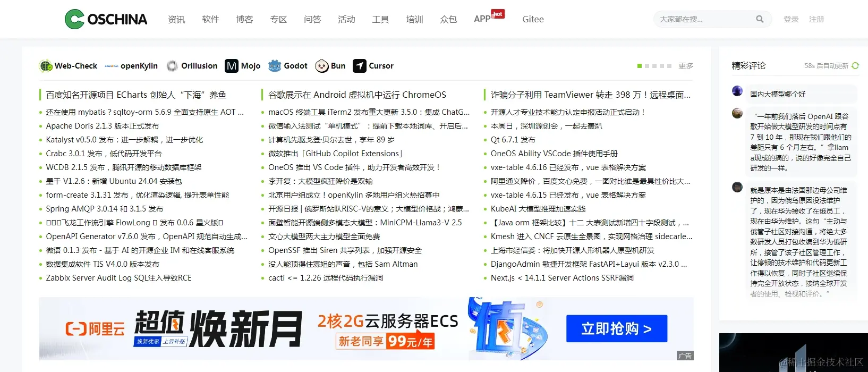Open Katalyst v0.5.0 发布 article

tap(124, 140)
